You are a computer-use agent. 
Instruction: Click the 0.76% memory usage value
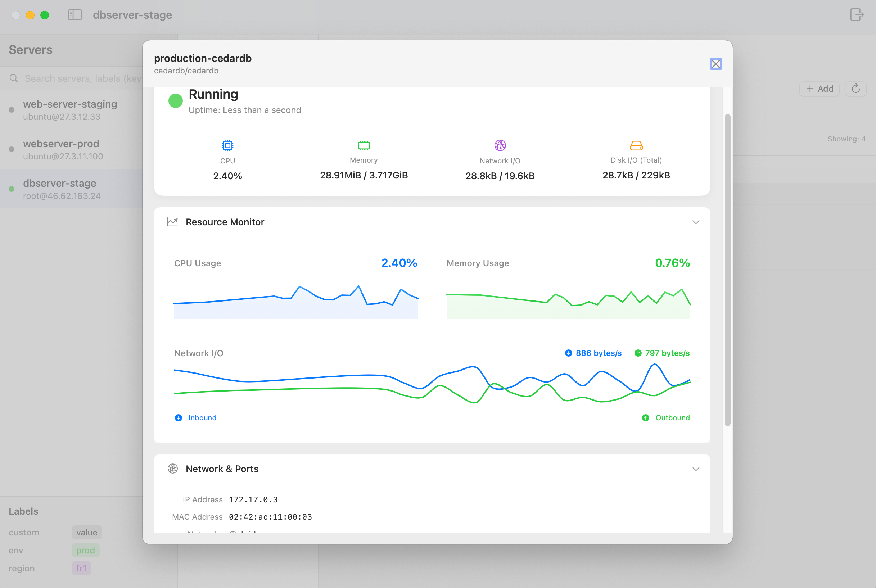point(672,263)
